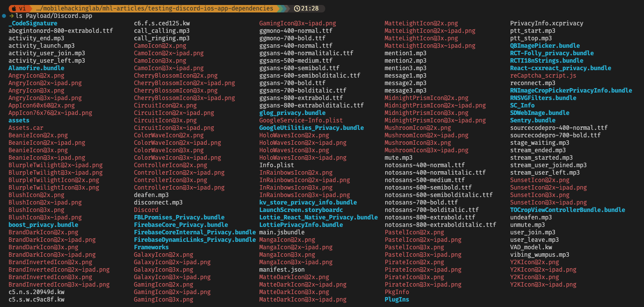Click the Sentry.bundle entry

coord(533,120)
